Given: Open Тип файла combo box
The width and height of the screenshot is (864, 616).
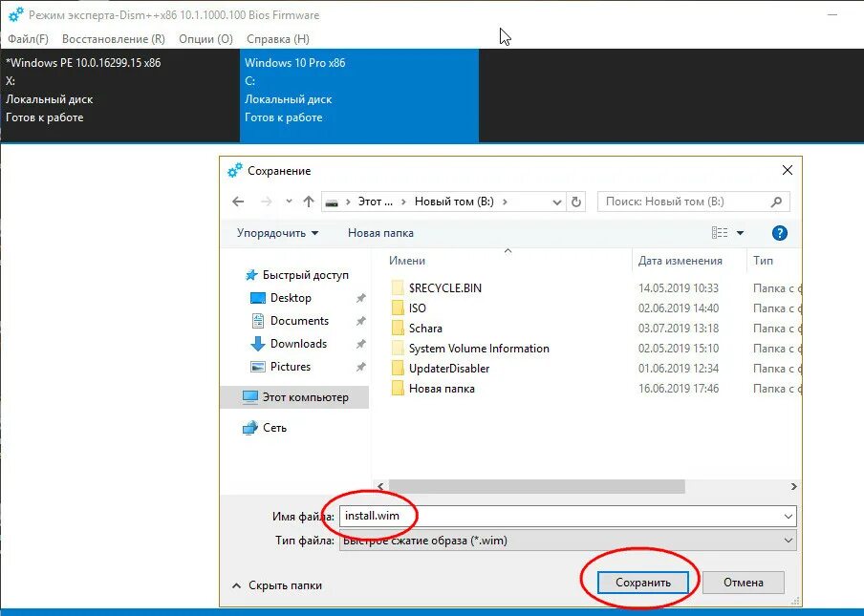Looking at the screenshot, I should (x=568, y=541).
